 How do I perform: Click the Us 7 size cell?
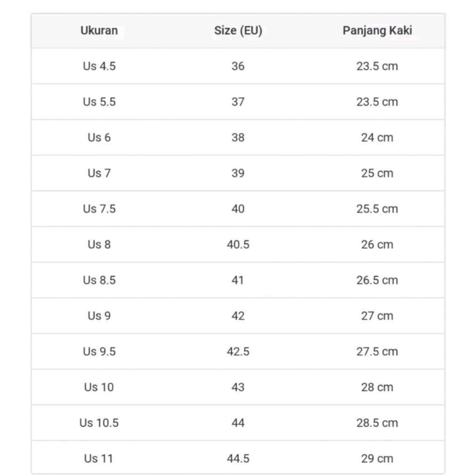[99, 173]
